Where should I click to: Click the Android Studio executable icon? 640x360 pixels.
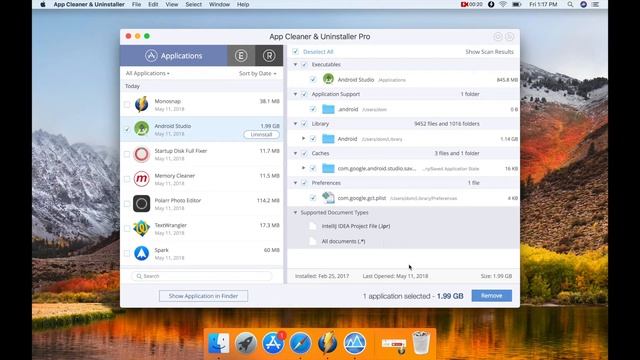pyautogui.click(x=328, y=79)
